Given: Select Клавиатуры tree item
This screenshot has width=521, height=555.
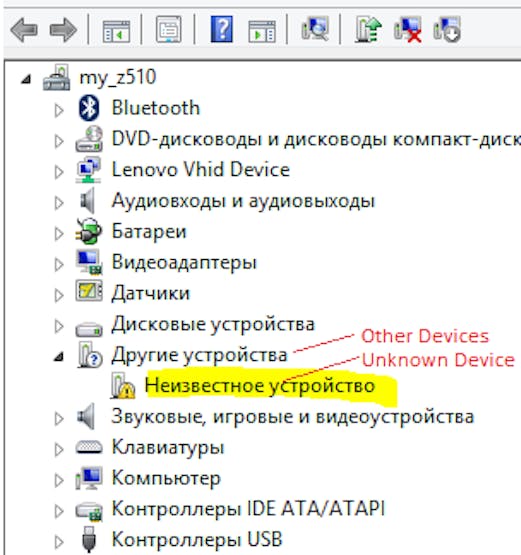Looking at the screenshot, I should tap(168, 447).
